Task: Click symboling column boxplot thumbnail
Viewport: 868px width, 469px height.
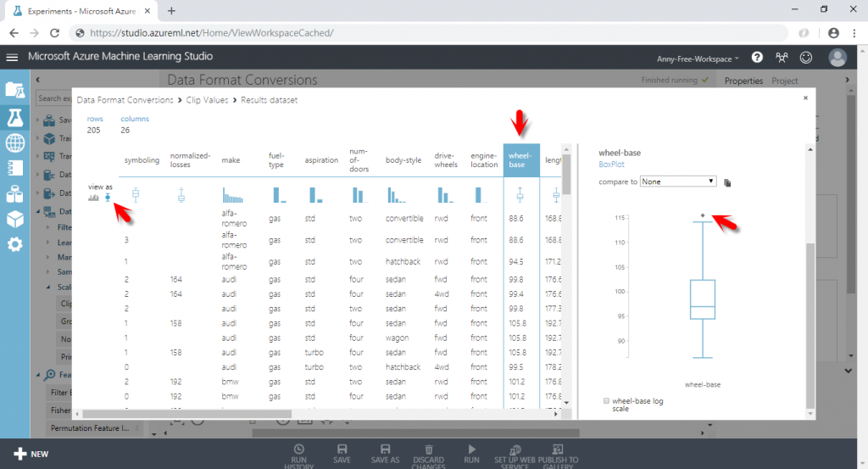Action: (136, 195)
